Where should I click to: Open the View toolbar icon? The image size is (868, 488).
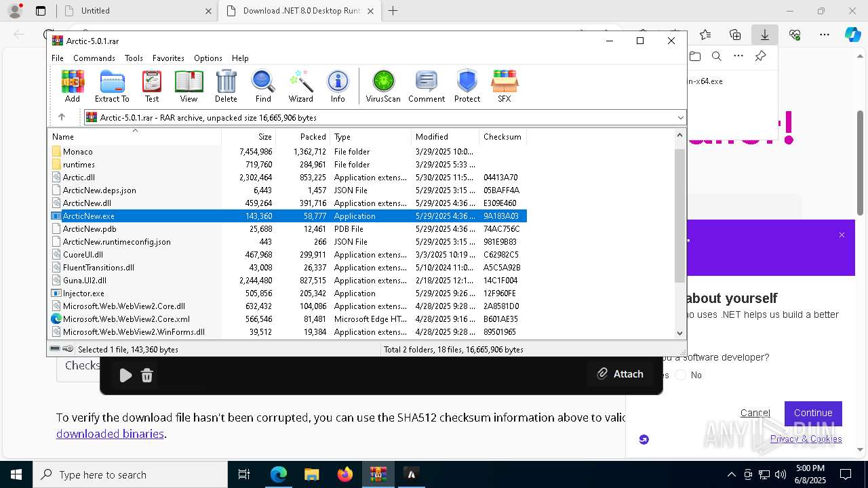pos(189,86)
